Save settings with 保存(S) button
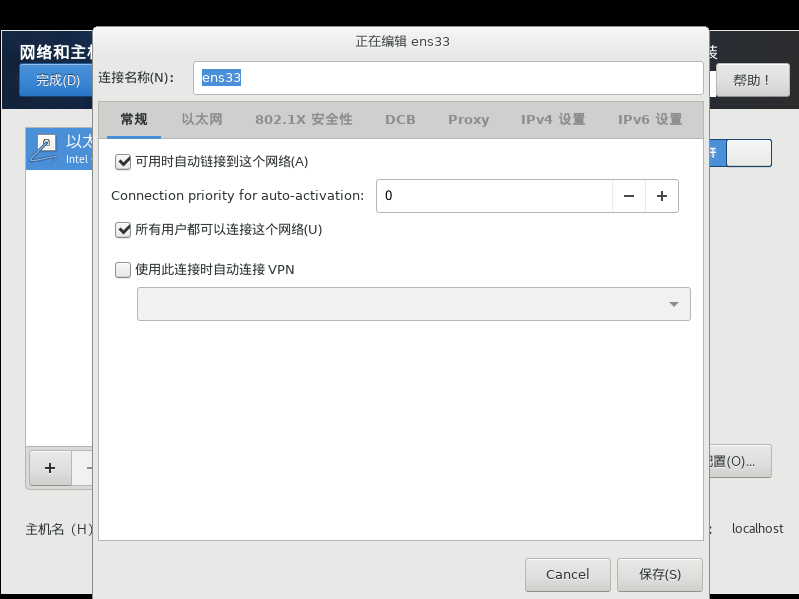This screenshot has width=799, height=599. point(660,575)
